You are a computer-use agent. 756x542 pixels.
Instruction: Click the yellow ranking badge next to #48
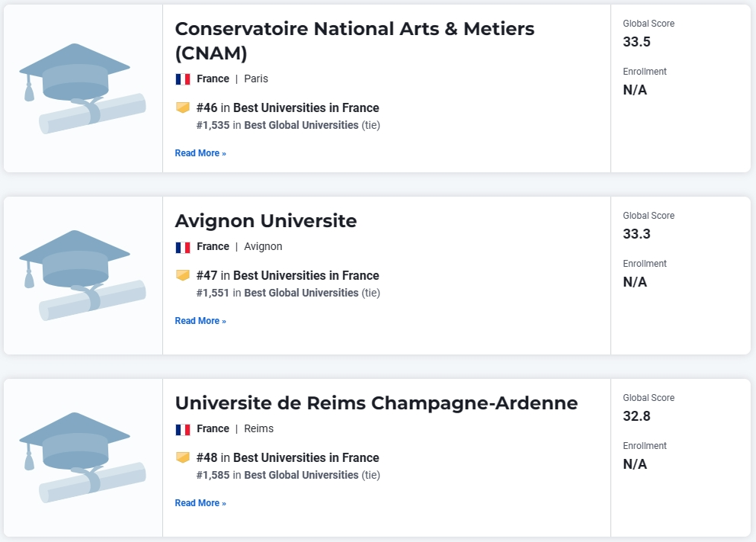click(183, 457)
